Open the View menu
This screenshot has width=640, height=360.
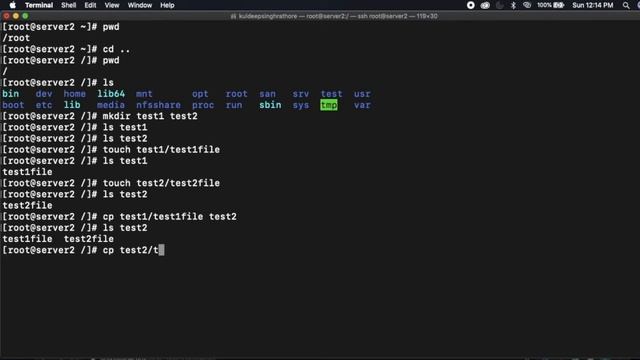coord(112,5)
